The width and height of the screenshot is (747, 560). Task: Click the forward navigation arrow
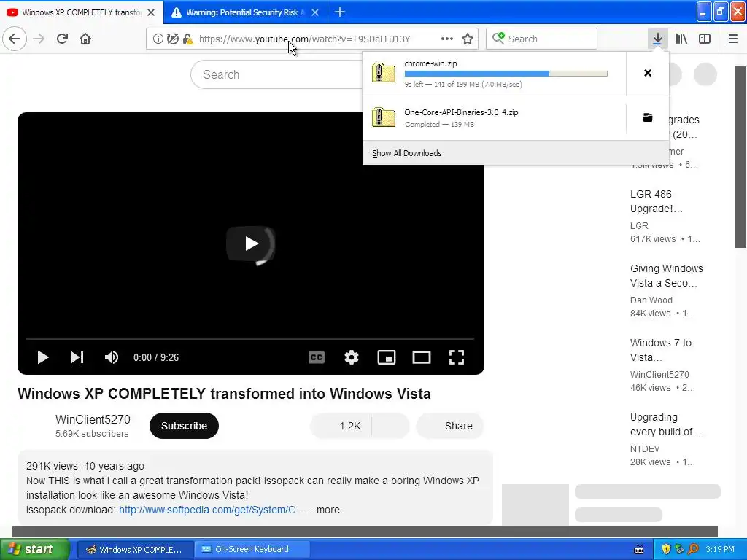(x=39, y=39)
